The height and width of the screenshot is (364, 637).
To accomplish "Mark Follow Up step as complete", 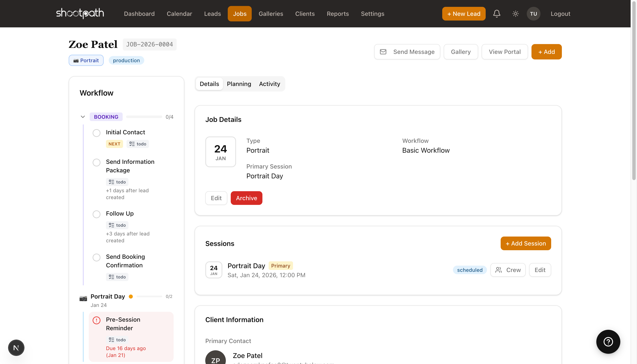I will point(97,214).
